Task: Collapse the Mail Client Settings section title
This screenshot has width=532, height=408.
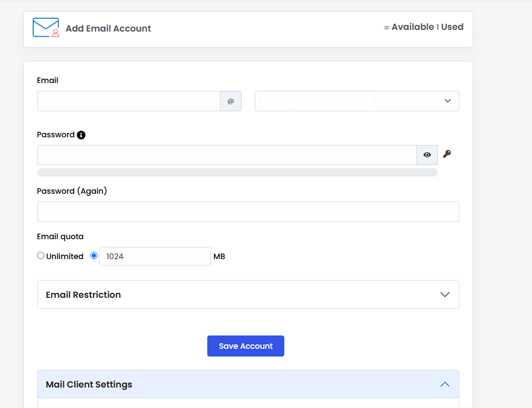Action: click(89, 384)
